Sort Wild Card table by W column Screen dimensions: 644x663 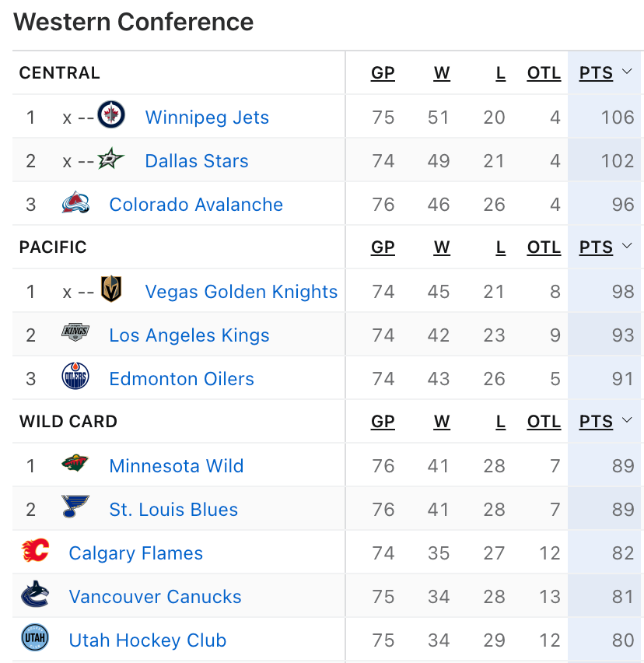[x=442, y=422]
